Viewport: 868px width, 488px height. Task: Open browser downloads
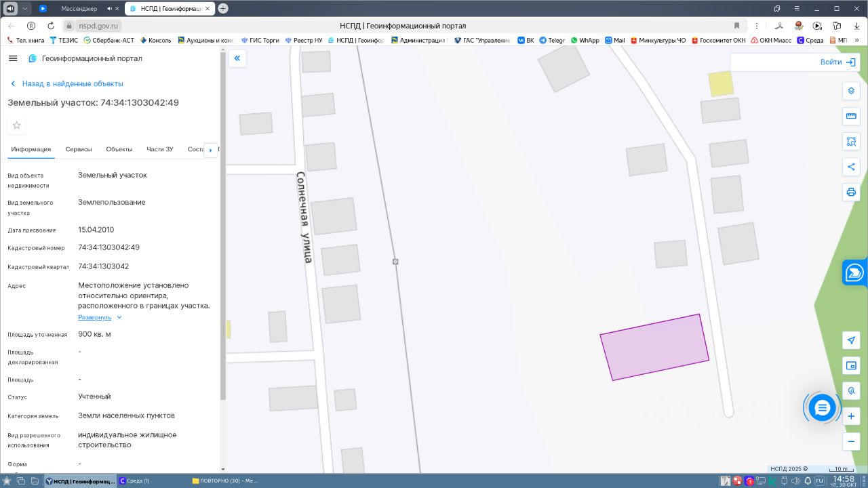click(x=856, y=26)
